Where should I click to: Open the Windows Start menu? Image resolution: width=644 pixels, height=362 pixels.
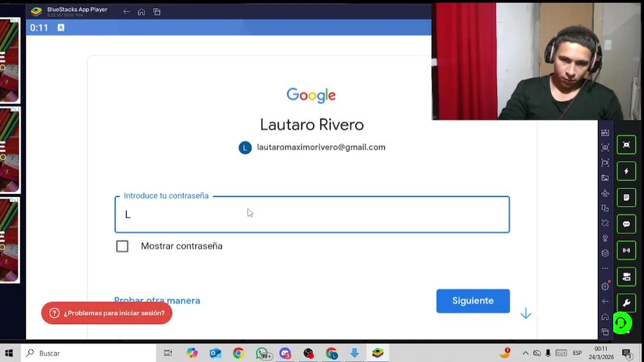point(9,353)
